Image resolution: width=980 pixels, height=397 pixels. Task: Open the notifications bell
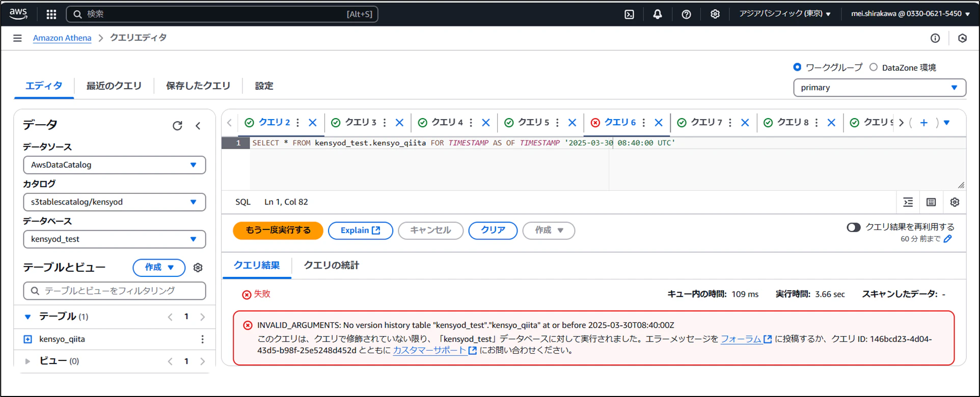pos(658,14)
